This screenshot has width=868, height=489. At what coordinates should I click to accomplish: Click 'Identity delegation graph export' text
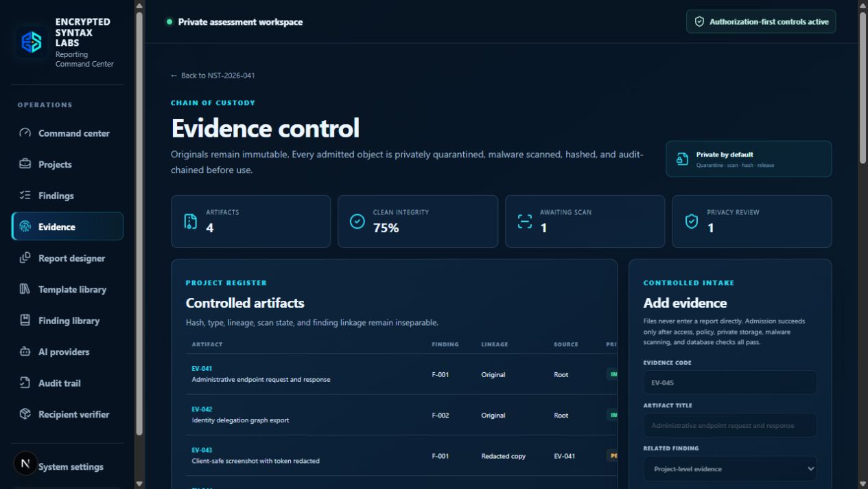(240, 420)
